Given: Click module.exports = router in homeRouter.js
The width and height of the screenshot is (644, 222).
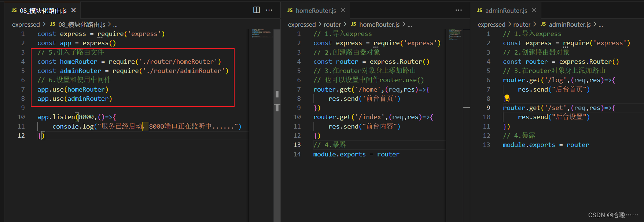Looking at the screenshot, I should [x=356, y=154].
